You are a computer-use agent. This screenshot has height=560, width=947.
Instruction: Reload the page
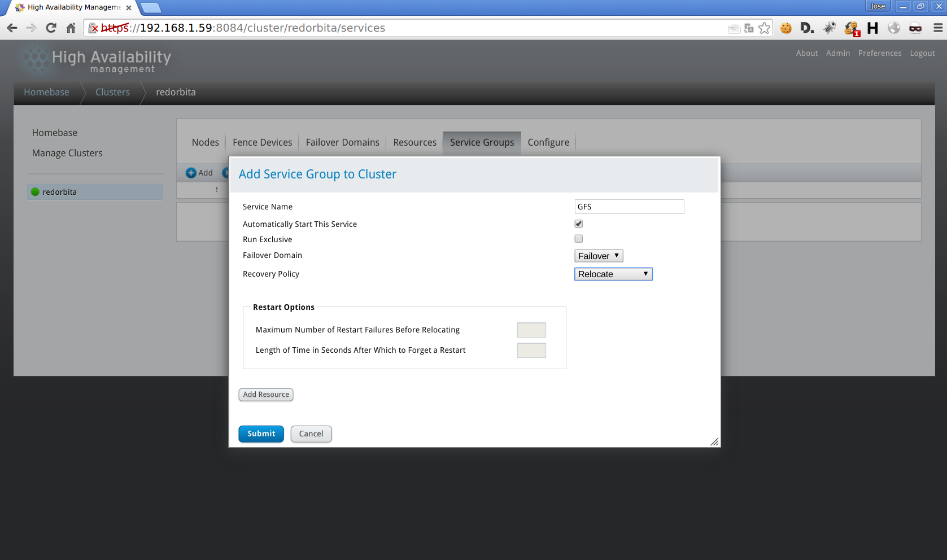pyautogui.click(x=51, y=28)
